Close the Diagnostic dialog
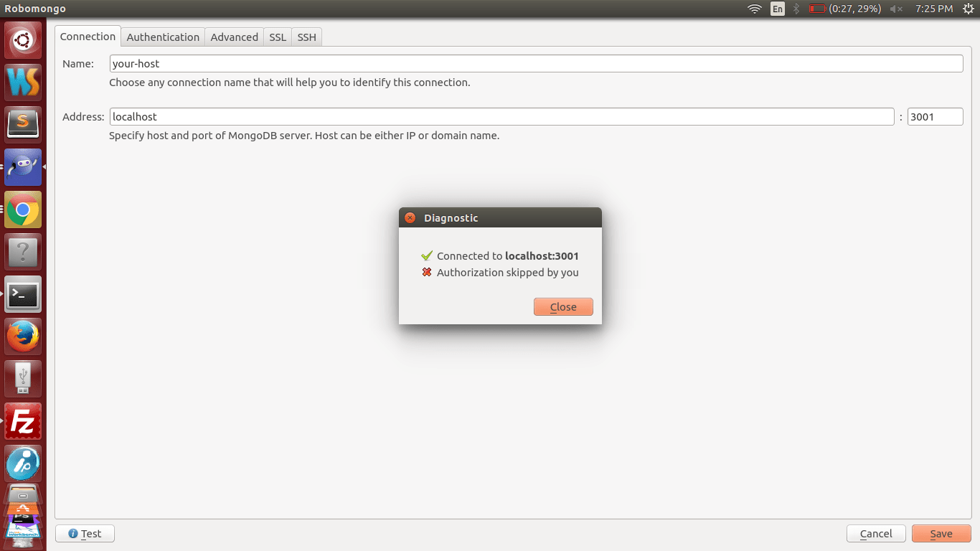This screenshot has width=980, height=551. point(563,306)
